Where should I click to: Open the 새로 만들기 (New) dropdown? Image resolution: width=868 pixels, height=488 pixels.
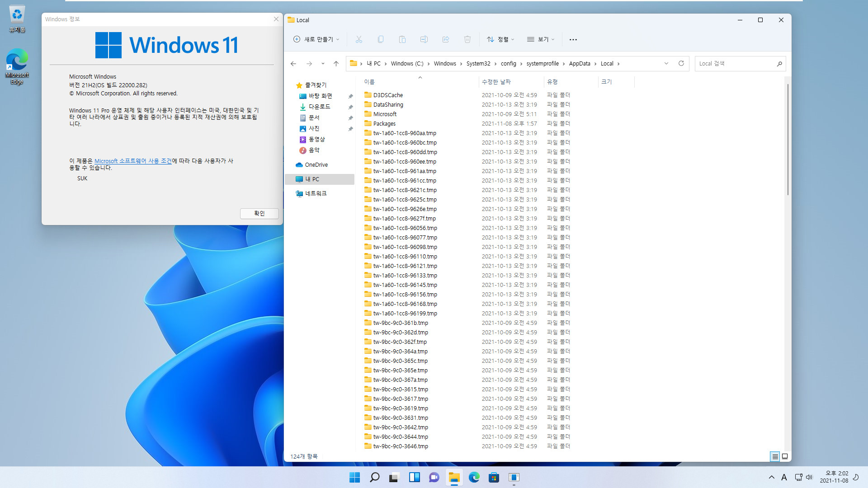pos(316,39)
